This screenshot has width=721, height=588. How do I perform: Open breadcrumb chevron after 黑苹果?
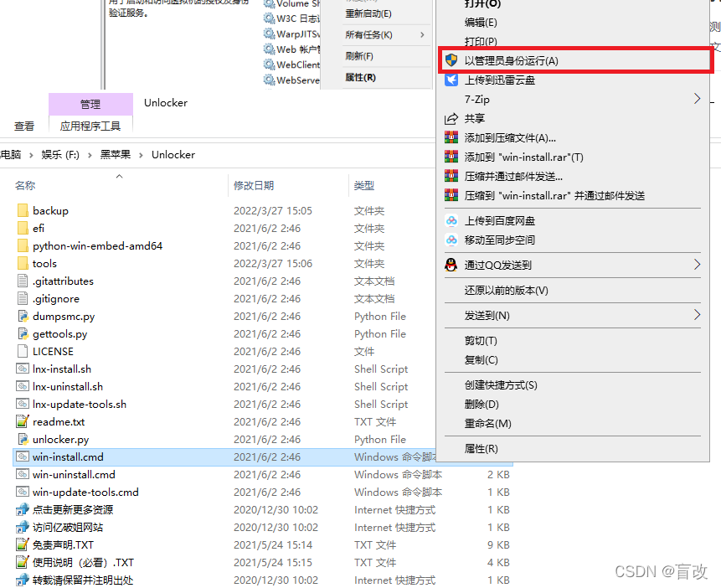[142, 155]
